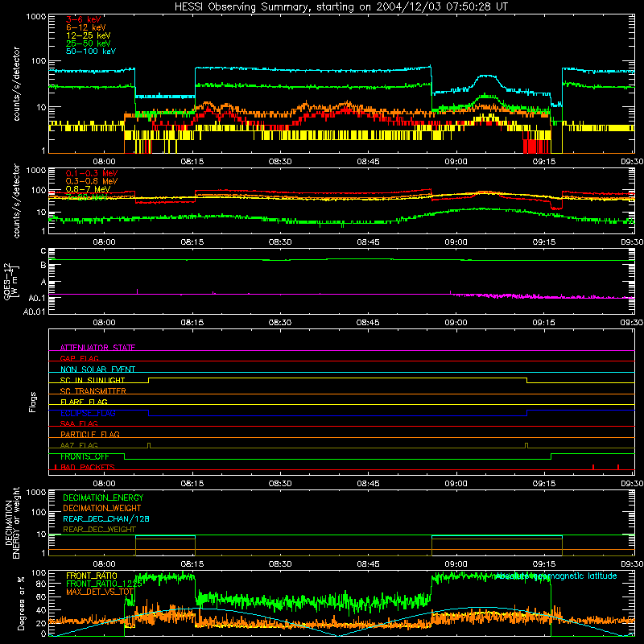Select the 6-12 keV legend label

pos(85,27)
